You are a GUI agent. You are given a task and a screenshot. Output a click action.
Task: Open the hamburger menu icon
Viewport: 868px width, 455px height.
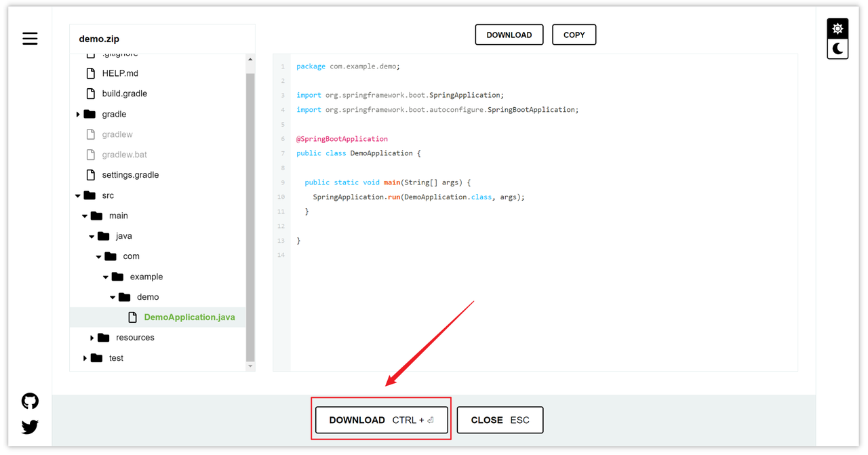click(x=30, y=39)
